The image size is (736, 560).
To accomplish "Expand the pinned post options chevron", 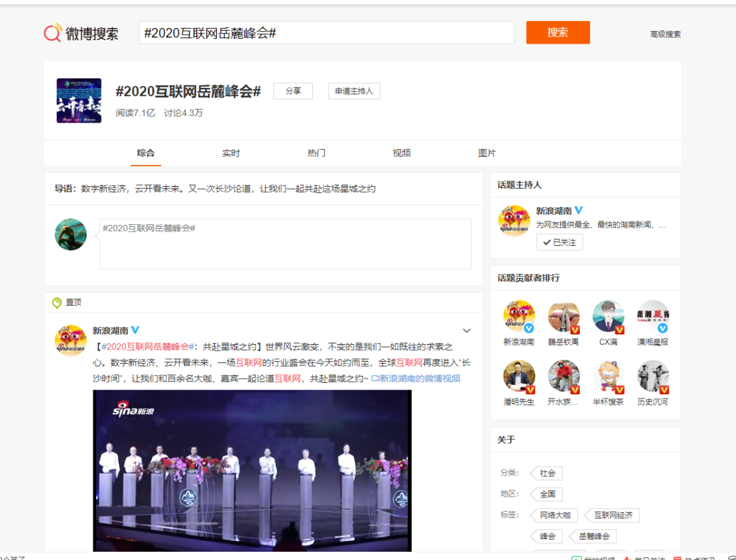I will point(467,330).
